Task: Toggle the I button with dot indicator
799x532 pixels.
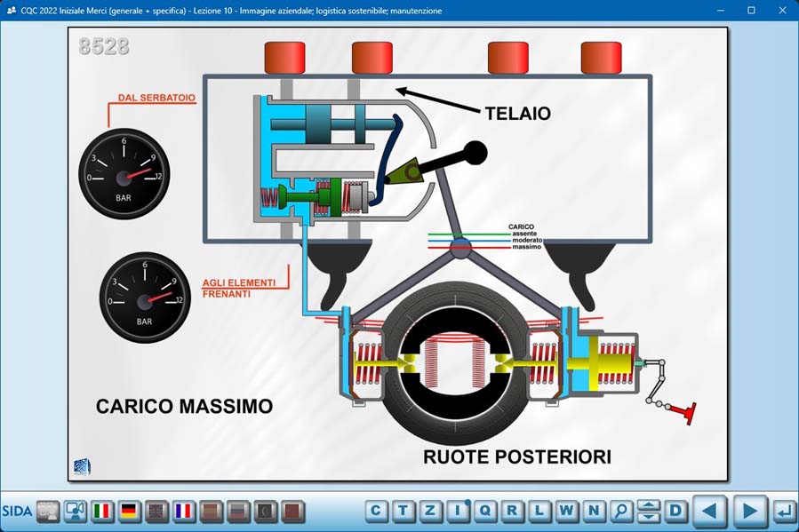Action: coord(459,511)
